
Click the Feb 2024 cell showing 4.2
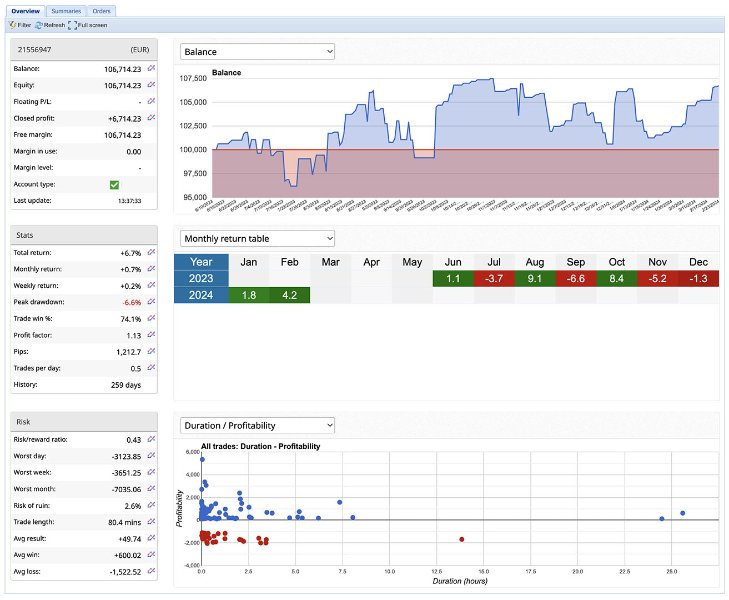pyautogui.click(x=290, y=295)
